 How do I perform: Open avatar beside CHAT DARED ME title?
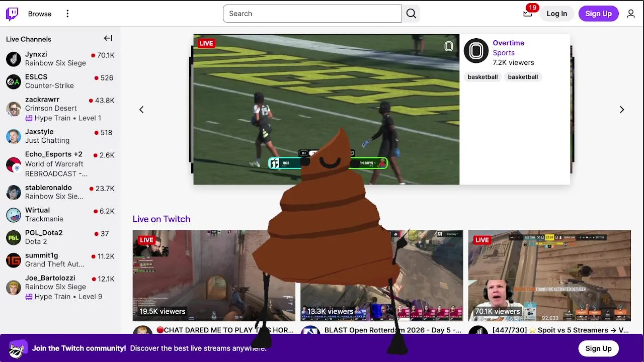[x=143, y=331]
